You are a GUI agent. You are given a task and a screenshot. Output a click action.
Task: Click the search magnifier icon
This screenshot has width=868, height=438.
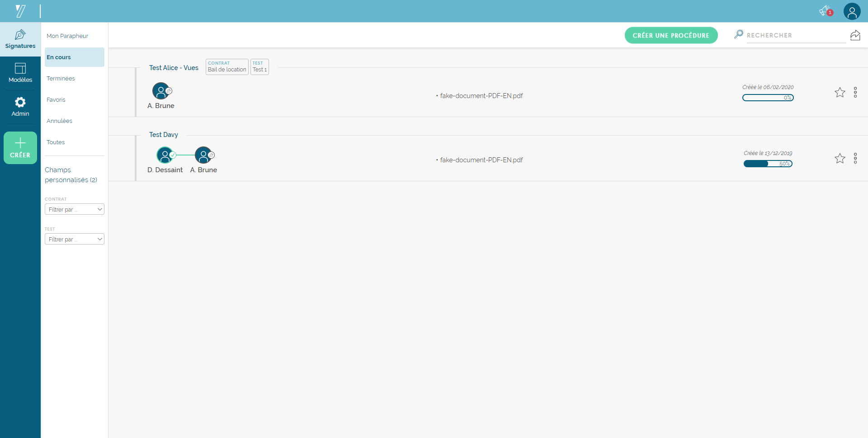pos(739,34)
